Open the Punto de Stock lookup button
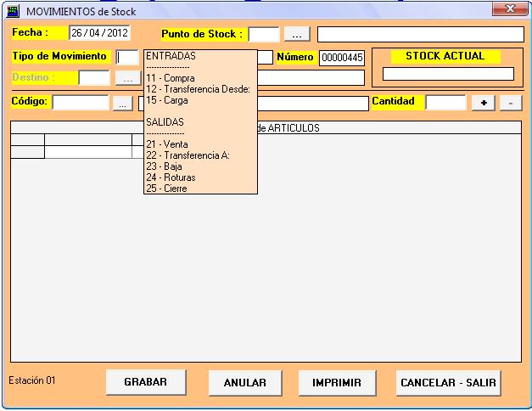Viewport: 532px width, 411px height. (x=296, y=34)
